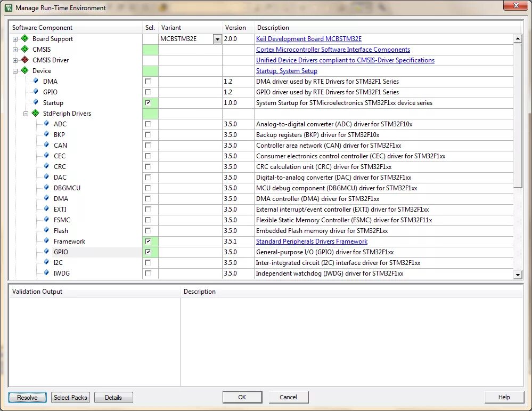Click the Keil uVision icon in title bar
The width and height of the screenshot is (532, 411).
coord(9,7)
